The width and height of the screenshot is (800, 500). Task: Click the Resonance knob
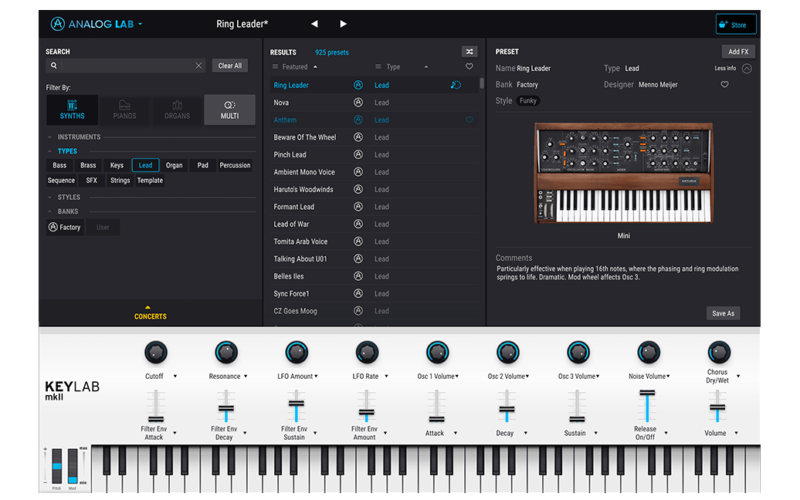click(226, 353)
